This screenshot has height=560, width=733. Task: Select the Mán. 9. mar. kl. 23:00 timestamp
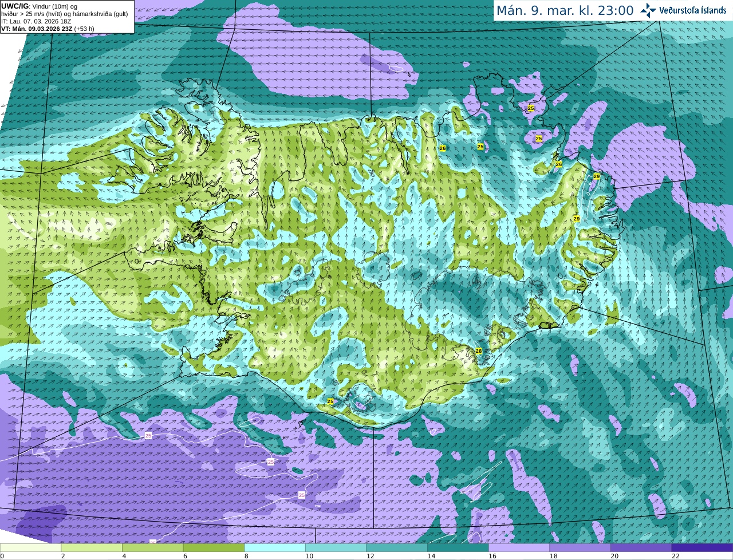coord(565,10)
